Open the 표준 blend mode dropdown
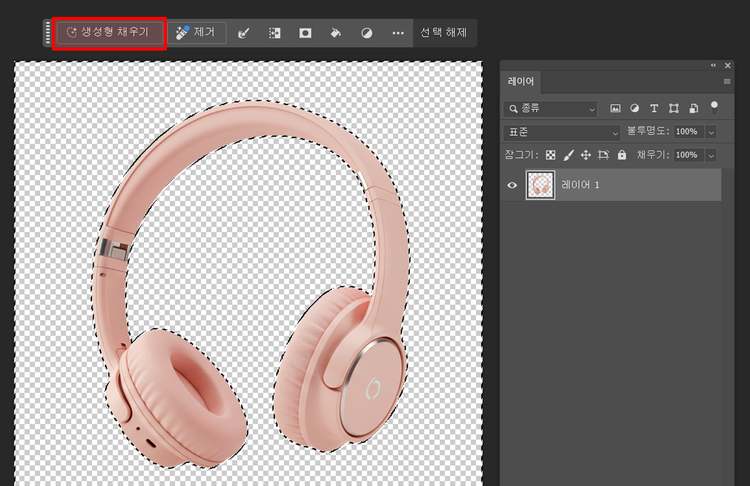Screen dimensions: 750x486 pos(563,132)
